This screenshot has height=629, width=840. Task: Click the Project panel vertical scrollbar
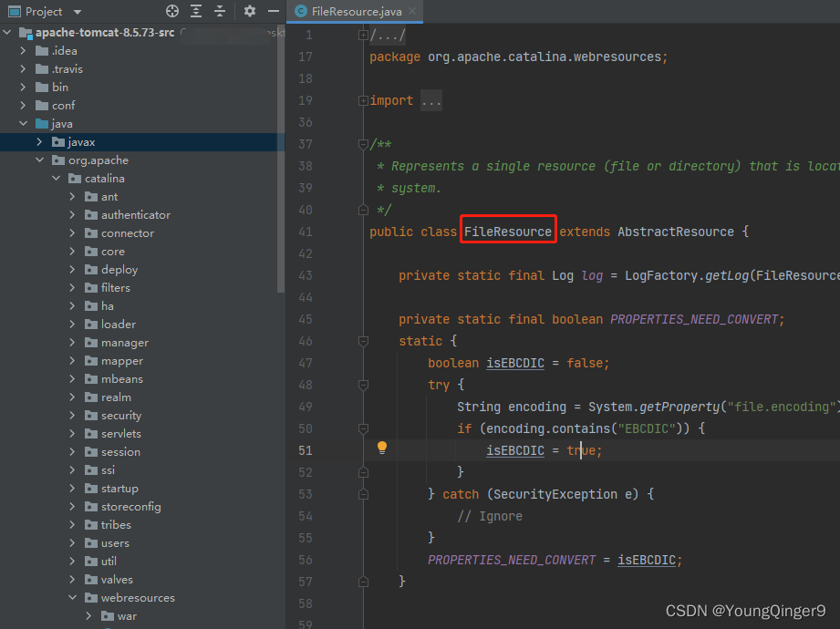click(281, 160)
